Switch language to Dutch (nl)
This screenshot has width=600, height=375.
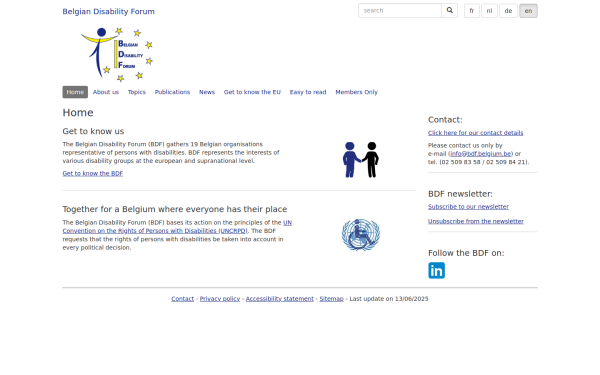(489, 11)
